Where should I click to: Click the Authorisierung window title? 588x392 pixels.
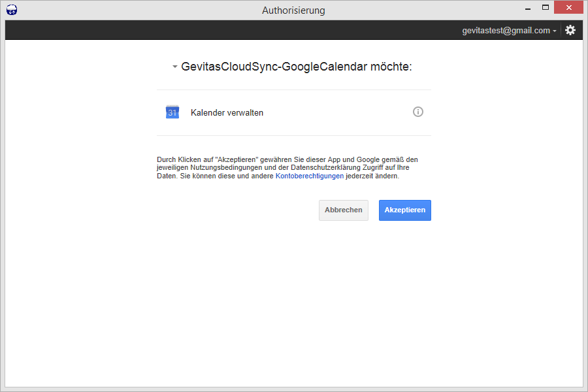click(293, 10)
